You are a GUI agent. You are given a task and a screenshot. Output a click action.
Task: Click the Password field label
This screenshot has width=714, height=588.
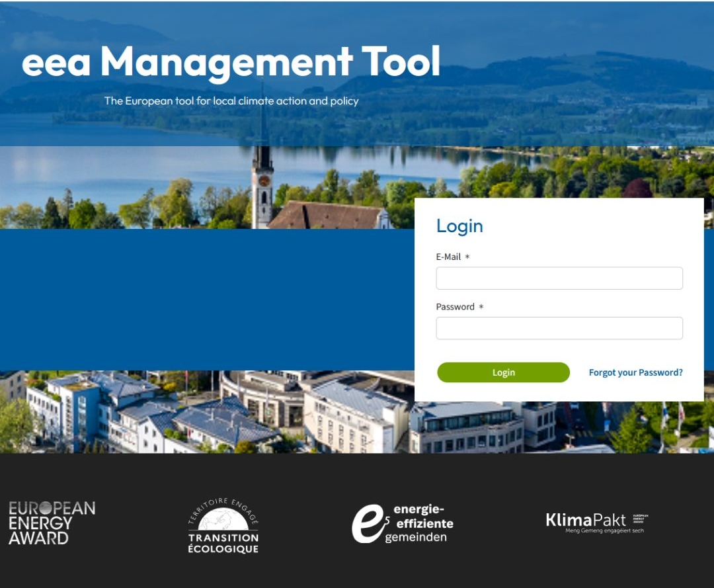point(455,307)
